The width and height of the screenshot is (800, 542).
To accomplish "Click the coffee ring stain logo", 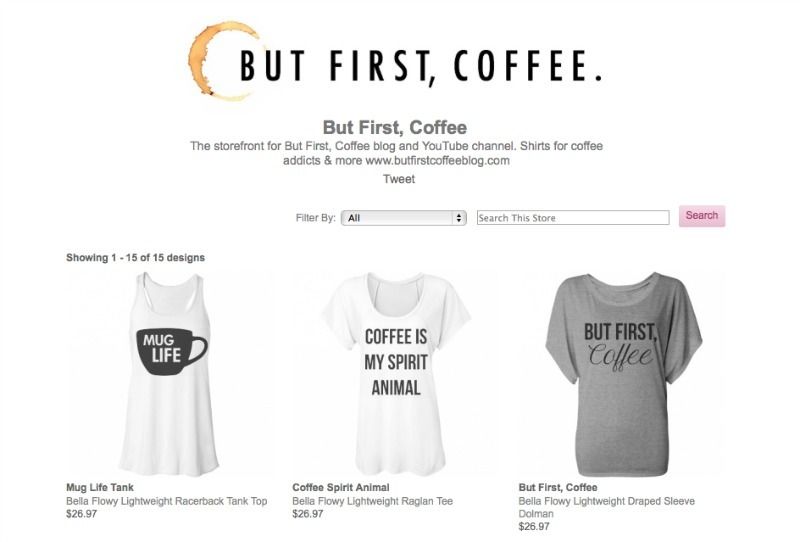I will (224, 61).
